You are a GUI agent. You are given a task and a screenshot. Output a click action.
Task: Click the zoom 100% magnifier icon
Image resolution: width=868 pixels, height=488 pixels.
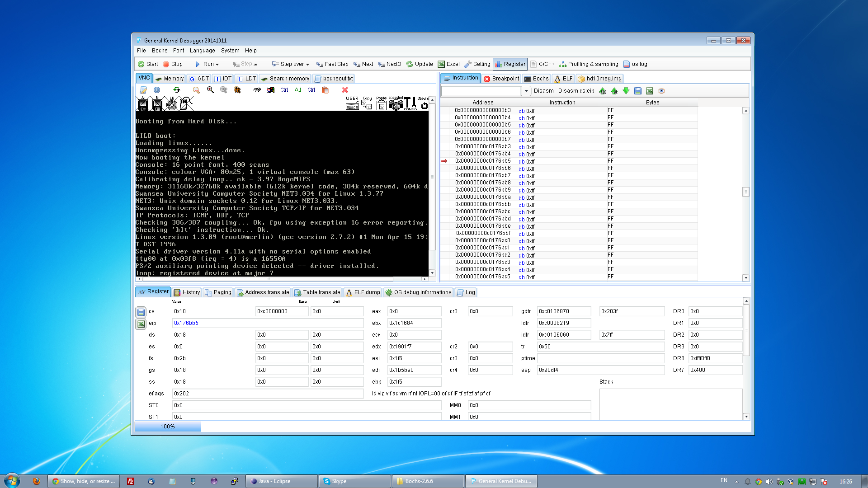[224, 90]
